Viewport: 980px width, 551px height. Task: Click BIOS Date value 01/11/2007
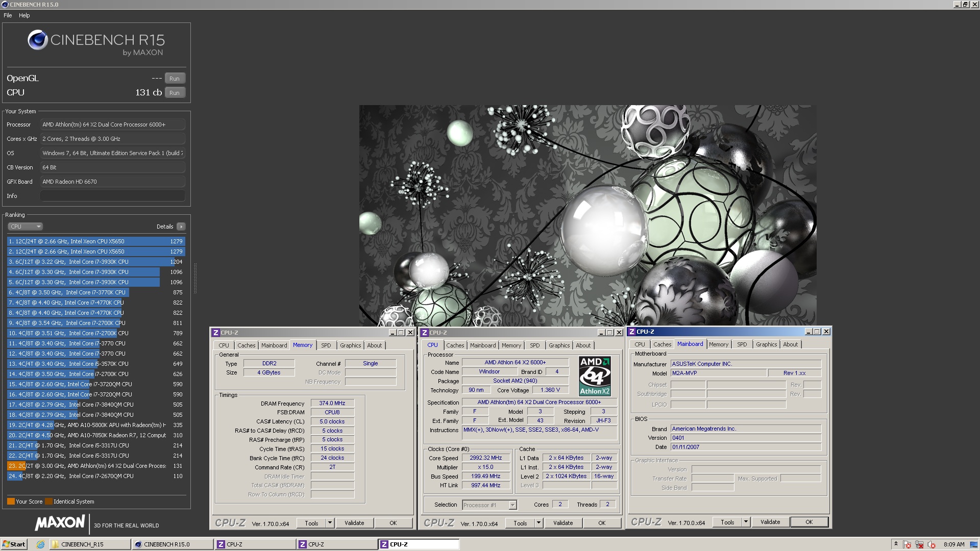tap(746, 447)
